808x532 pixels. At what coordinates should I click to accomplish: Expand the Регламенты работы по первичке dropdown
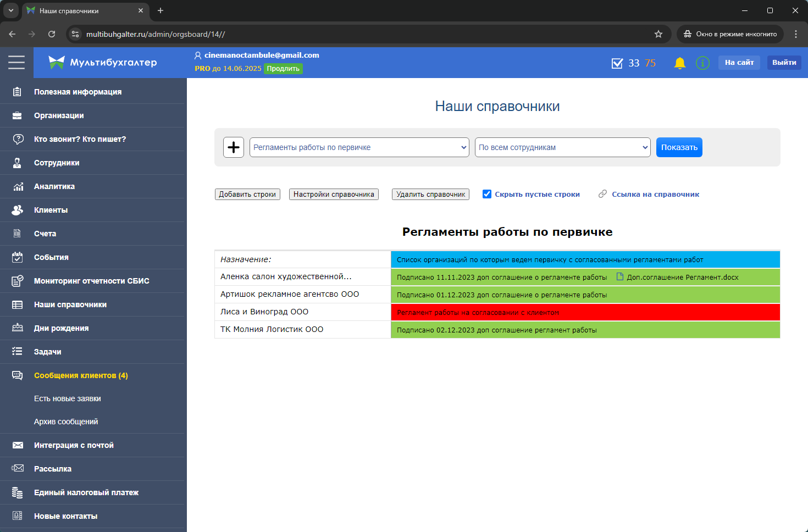tap(359, 147)
